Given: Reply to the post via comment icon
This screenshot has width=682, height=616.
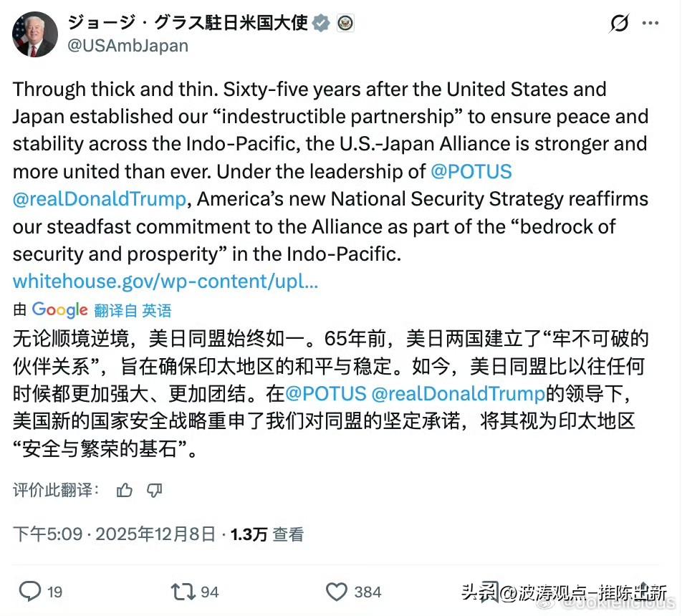Looking at the screenshot, I should [30, 591].
